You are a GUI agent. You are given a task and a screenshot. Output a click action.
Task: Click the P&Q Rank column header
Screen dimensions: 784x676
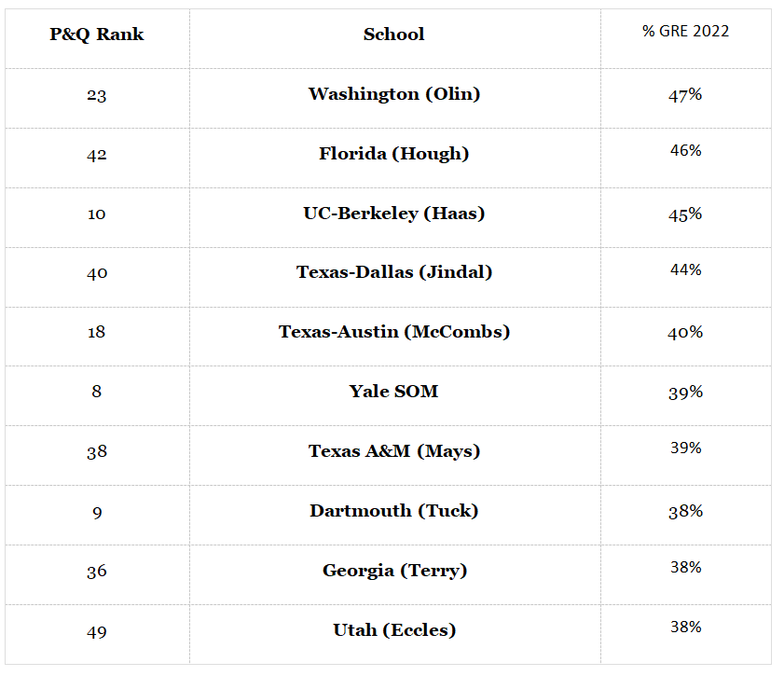(97, 34)
